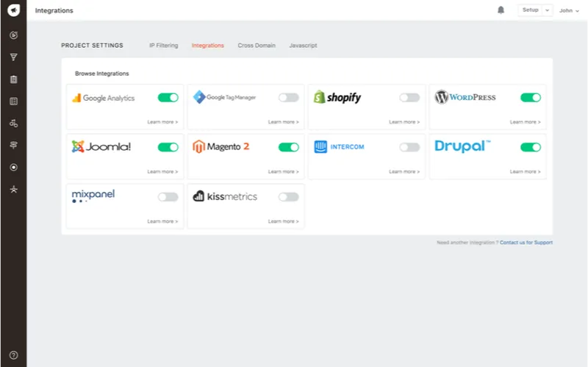The image size is (588, 367).
Task: Select the Integrations tab
Action: pos(208,46)
